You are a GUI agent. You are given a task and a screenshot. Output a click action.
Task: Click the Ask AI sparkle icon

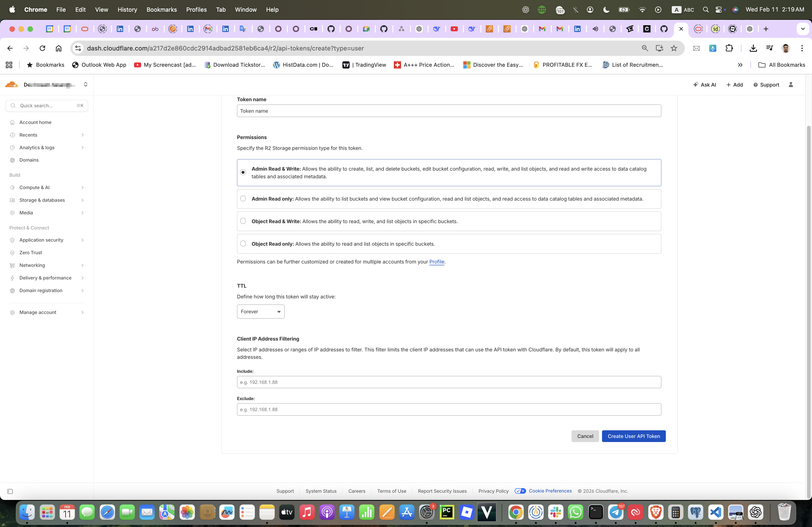(x=696, y=85)
